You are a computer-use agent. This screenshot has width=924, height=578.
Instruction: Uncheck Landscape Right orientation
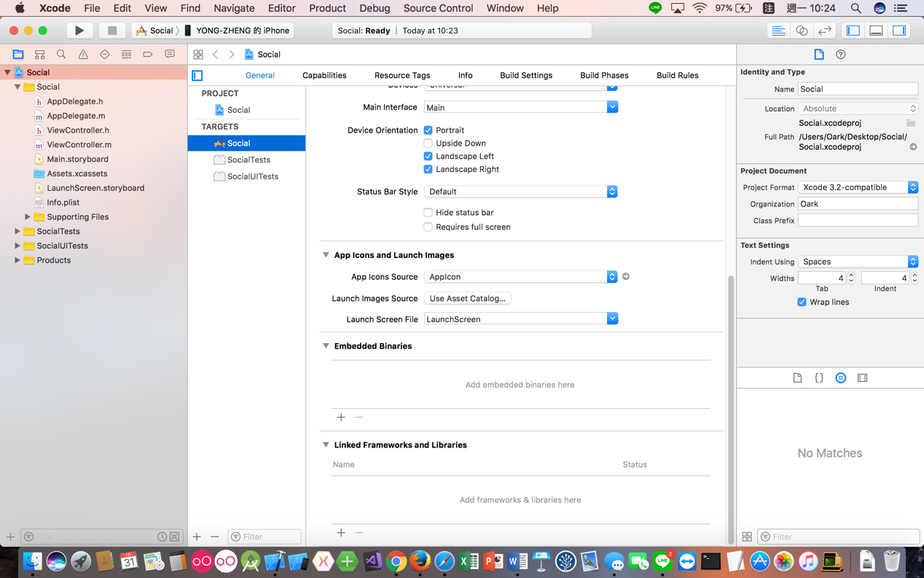pyautogui.click(x=428, y=170)
